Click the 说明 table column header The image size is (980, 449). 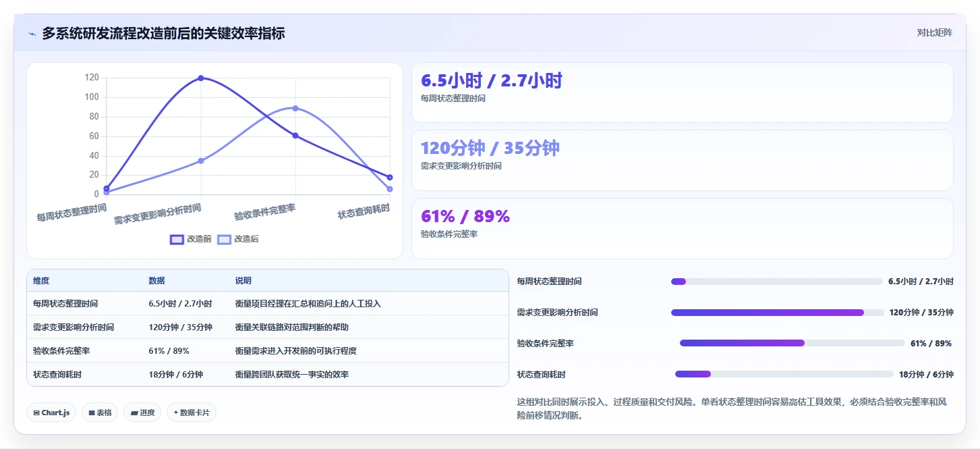pyautogui.click(x=243, y=281)
